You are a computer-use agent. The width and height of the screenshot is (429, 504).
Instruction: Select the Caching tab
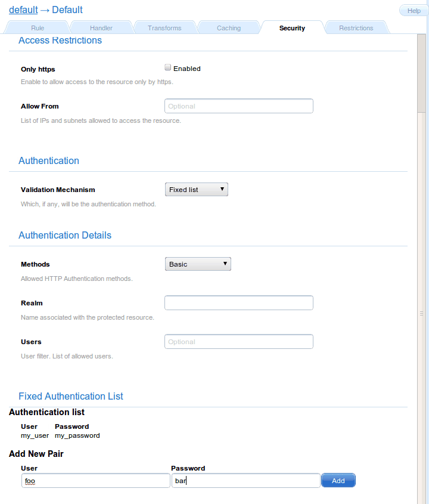click(229, 28)
